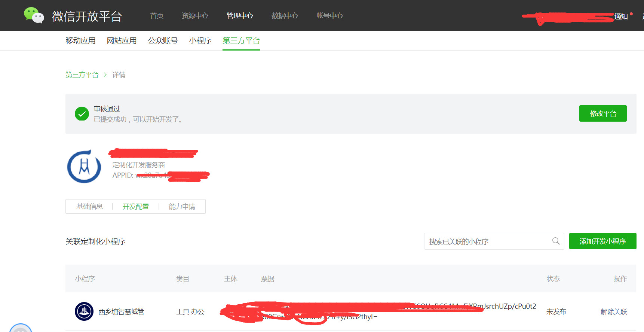Screen dimensions: 644x332
Task: Switch to the 小程序 tab
Action: (x=200, y=40)
